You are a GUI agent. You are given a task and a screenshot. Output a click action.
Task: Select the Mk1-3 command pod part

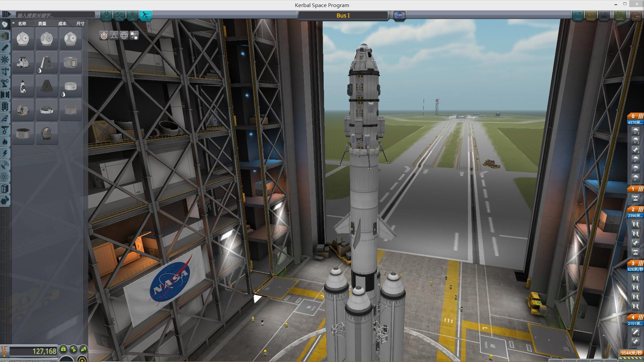point(23,62)
